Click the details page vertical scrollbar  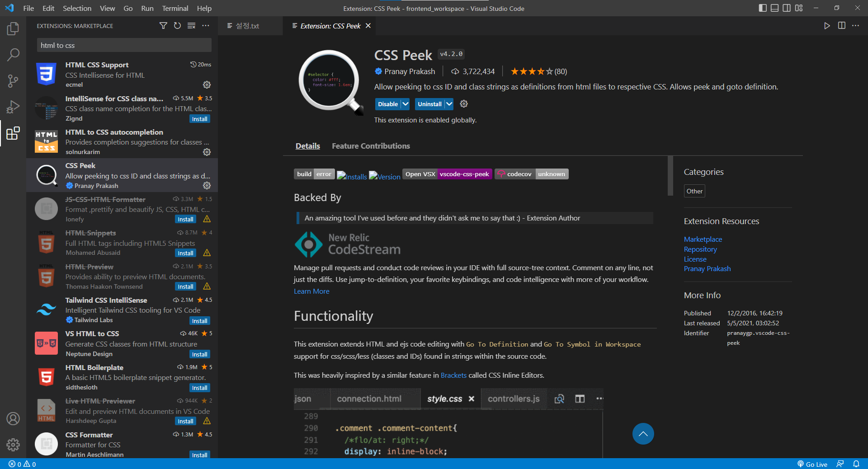[x=670, y=176]
